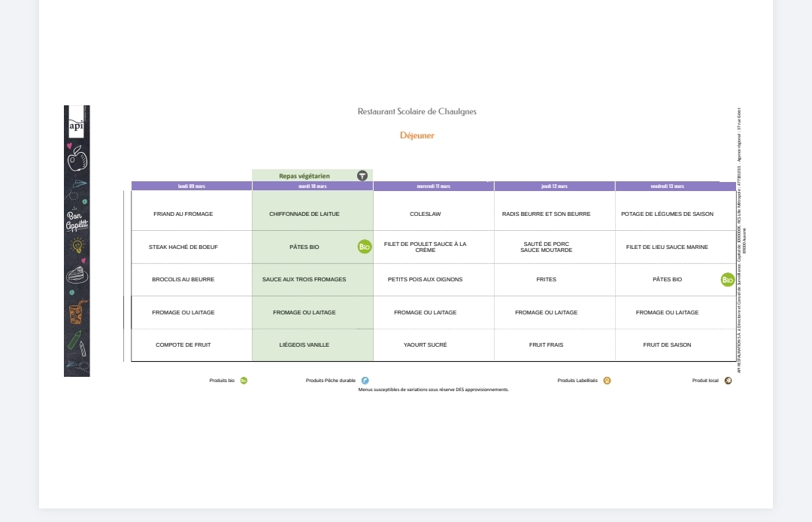
Task: Click the Liégeois vanille dessert cell
Action: (304, 344)
